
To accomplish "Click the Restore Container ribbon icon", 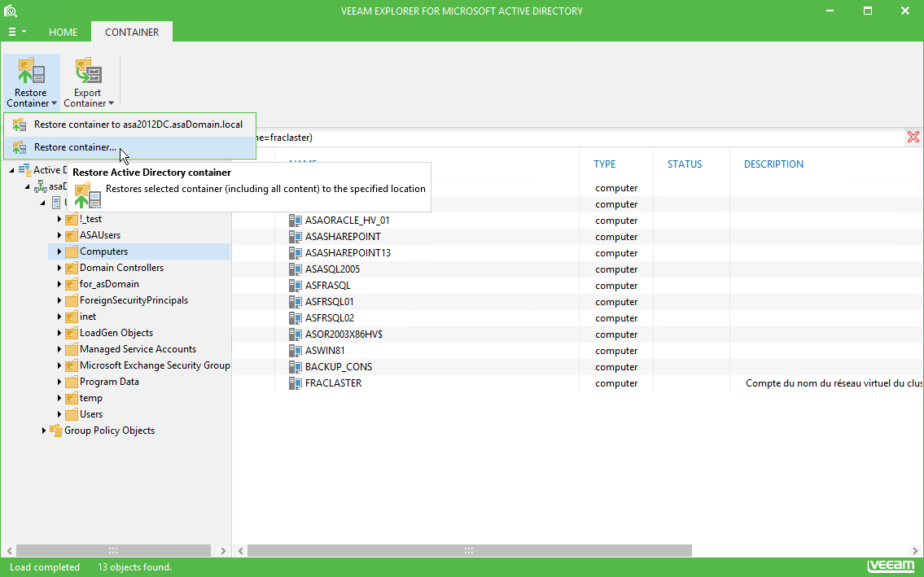I will coord(31,71).
